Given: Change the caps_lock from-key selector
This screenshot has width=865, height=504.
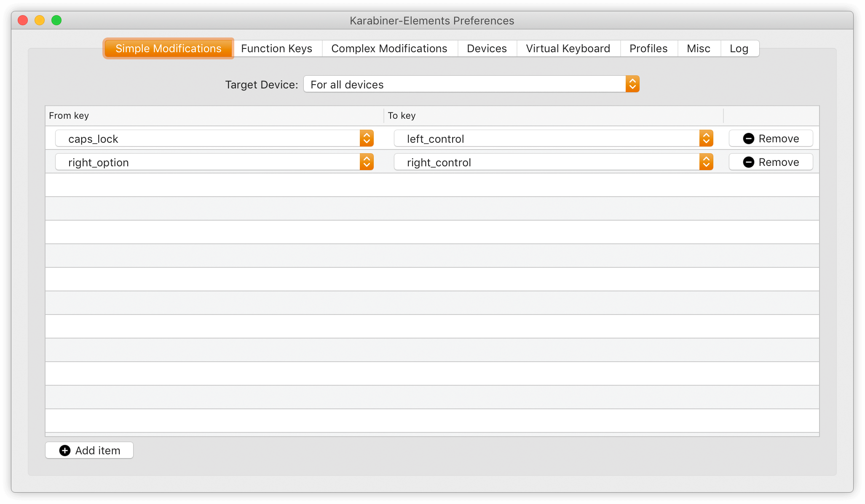Looking at the screenshot, I should (214, 139).
